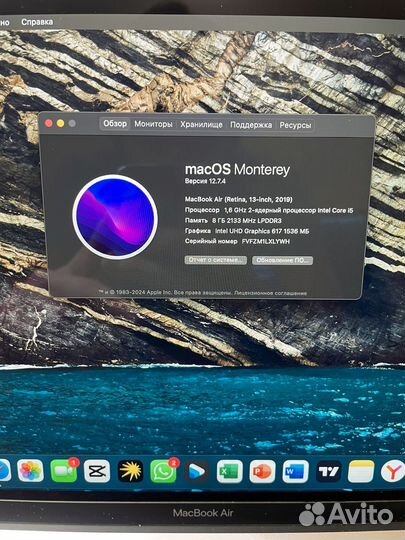
Task: Open the Photos app in the Dock
Action: click(30, 470)
